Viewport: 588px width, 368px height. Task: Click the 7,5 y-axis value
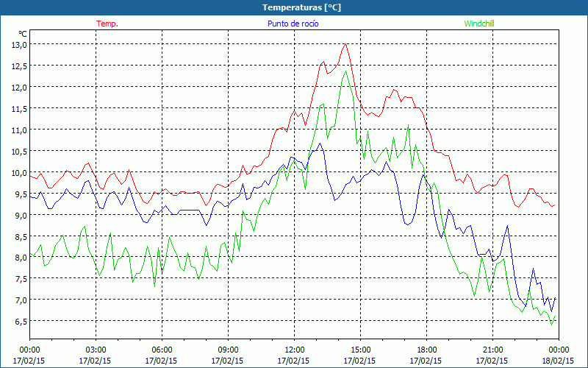point(21,278)
